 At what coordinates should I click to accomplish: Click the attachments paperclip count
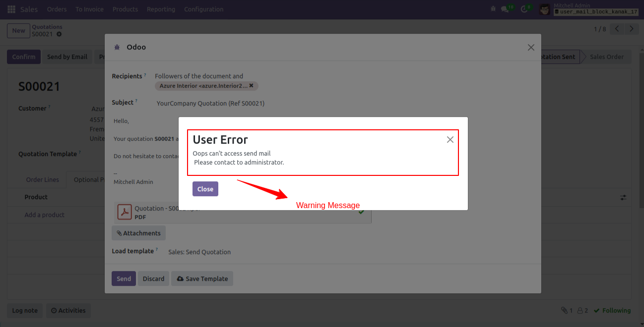tap(567, 311)
